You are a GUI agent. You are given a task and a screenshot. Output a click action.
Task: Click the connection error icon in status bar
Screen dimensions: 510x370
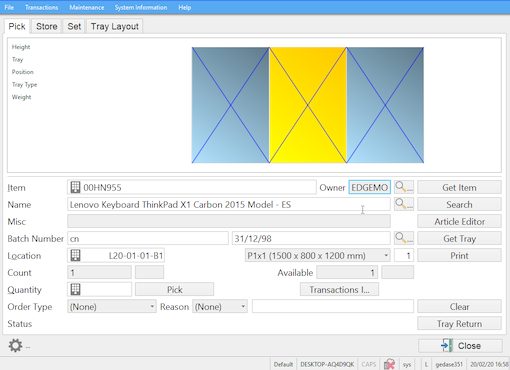389,364
